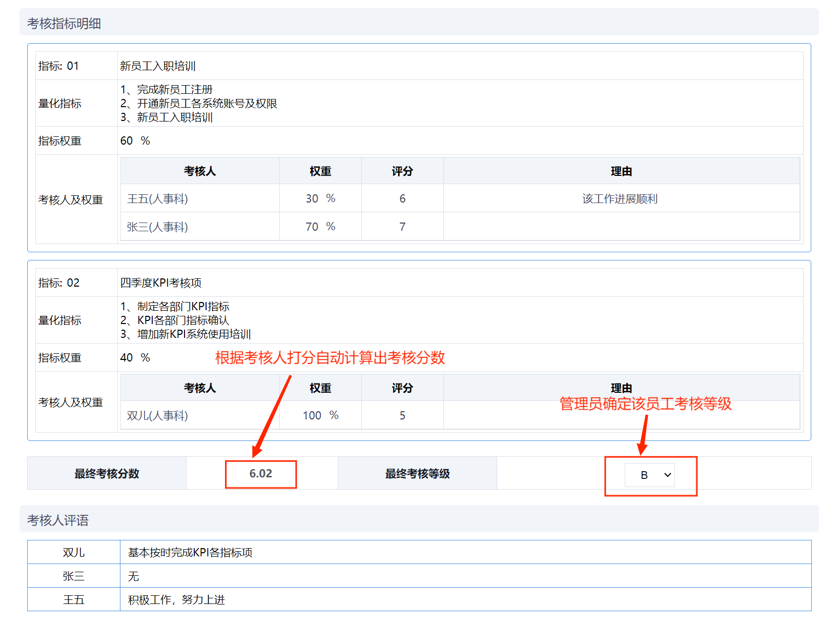Click the 最终考核分数 label cell
The width and height of the screenshot is (840, 624).
[107, 474]
